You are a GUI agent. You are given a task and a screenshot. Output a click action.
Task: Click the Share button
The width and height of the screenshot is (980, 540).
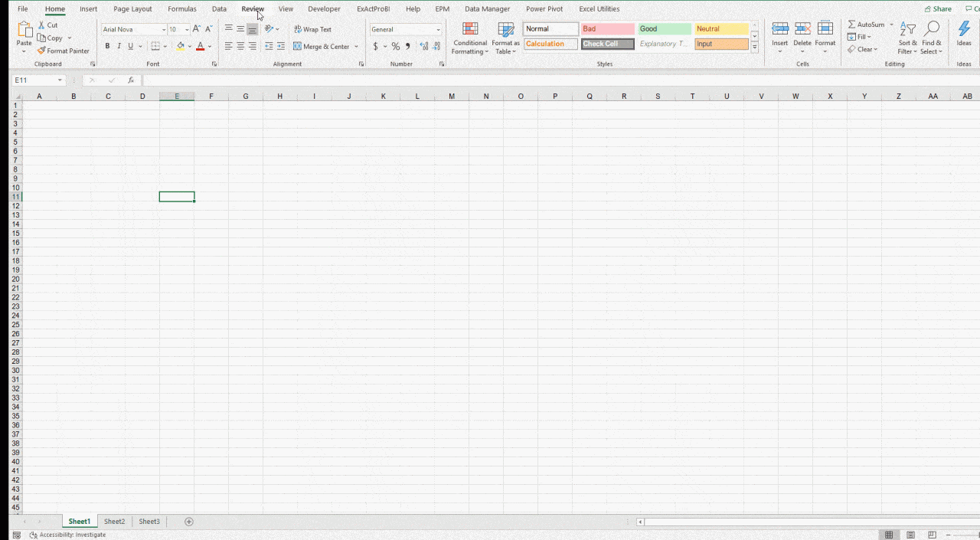tap(938, 9)
